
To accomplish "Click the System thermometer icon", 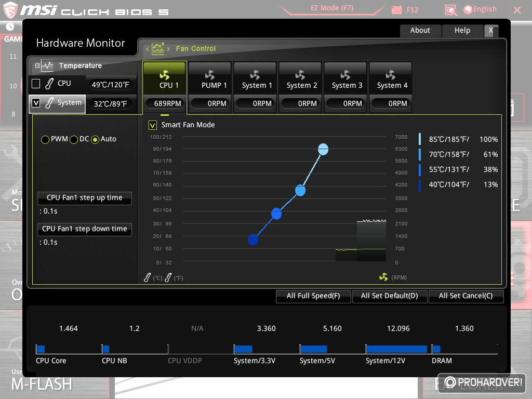I will [49, 103].
